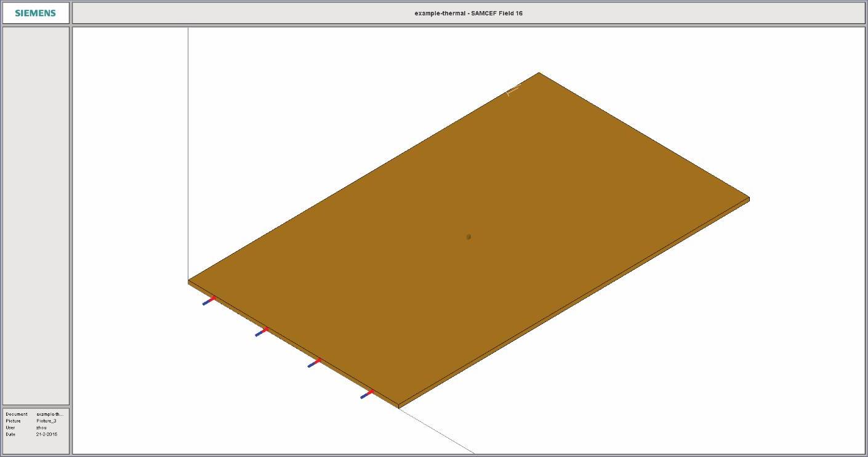
Task: Click the Document label in info panel
Action: 17,414
